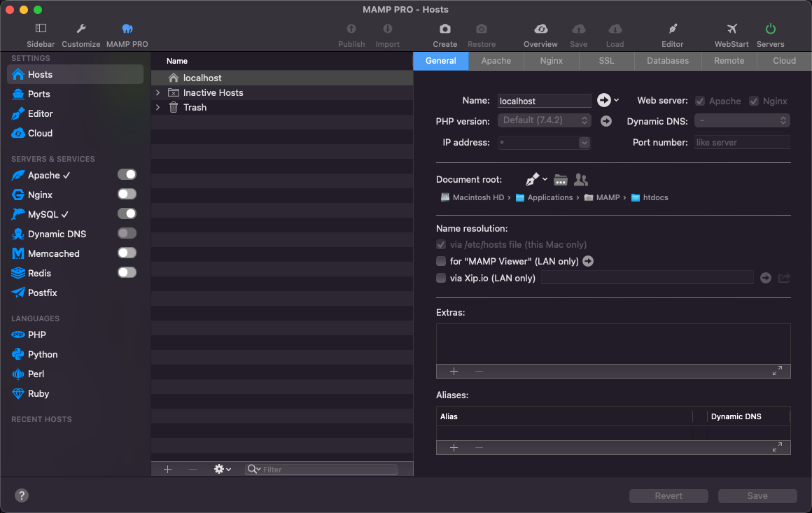Switch to the SSL tab

(x=606, y=61)
